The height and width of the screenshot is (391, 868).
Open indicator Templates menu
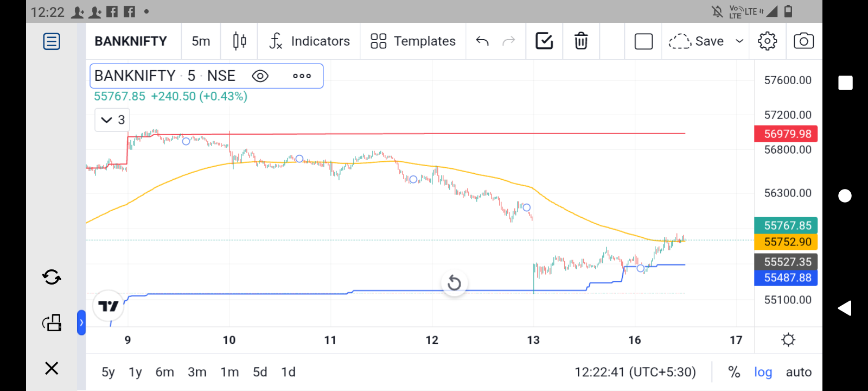413,41
